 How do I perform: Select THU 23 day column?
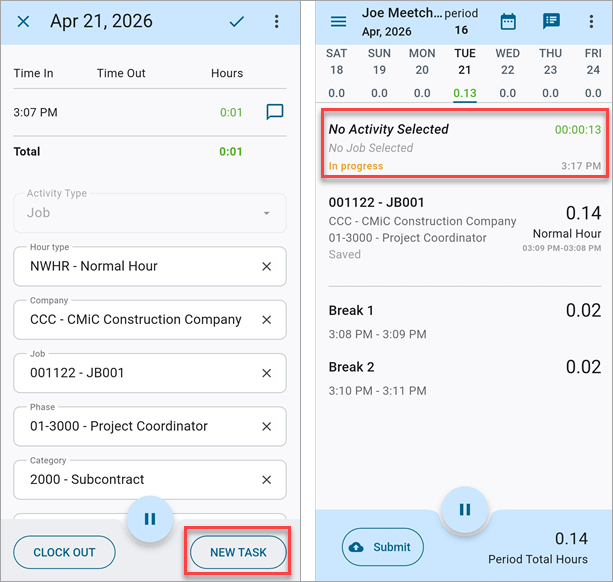tap(550, 73)
